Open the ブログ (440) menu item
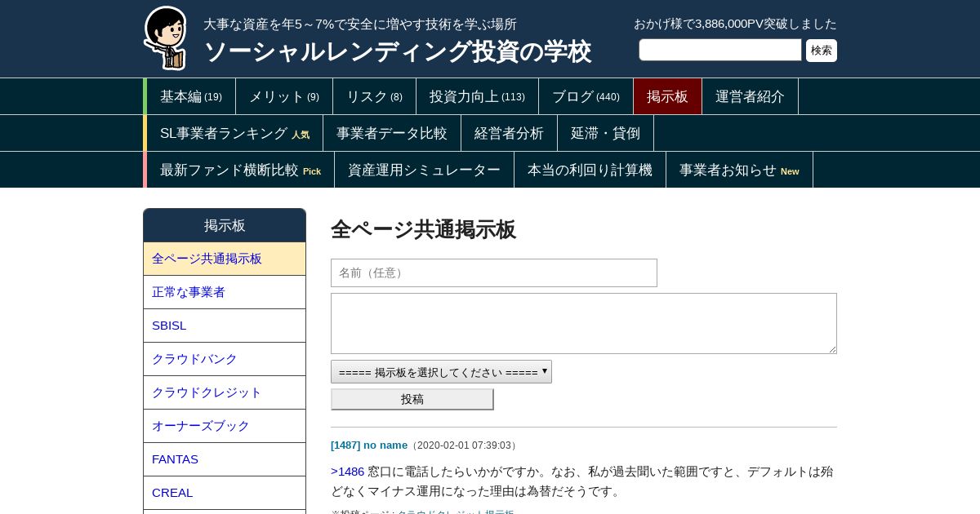The height and width of the screenshot is (514, 980). coord(586,96)
